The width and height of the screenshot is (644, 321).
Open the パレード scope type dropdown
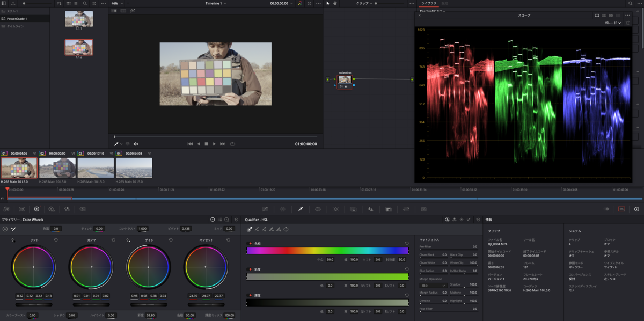612,23
